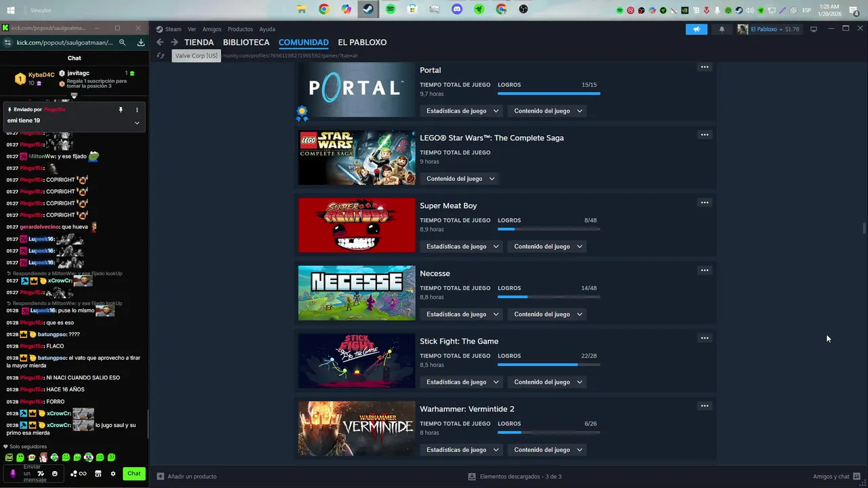Open the Kick chat shop icon
Viewport: 868px width, 488px height.
pyautogui.click(x=98, y=474)
